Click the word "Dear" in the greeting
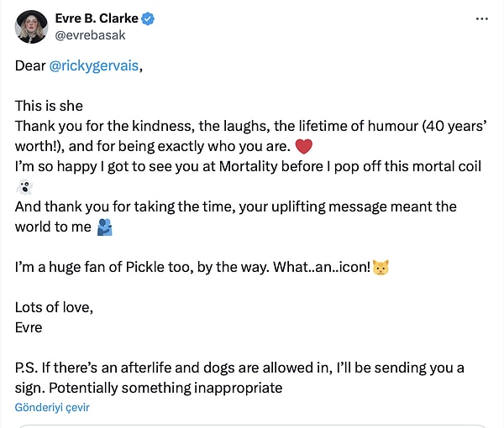Screen dimensions: 504x428 click(30, 65)
